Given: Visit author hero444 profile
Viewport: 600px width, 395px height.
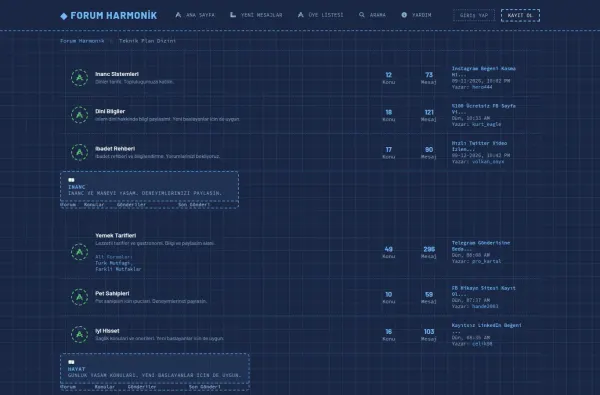Looking at the screenshot, I should click(x=482, y=87).
